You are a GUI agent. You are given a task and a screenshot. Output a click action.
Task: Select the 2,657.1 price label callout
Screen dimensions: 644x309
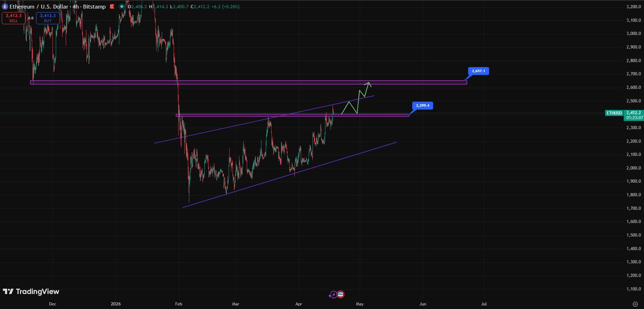click(x=479, y=71)
